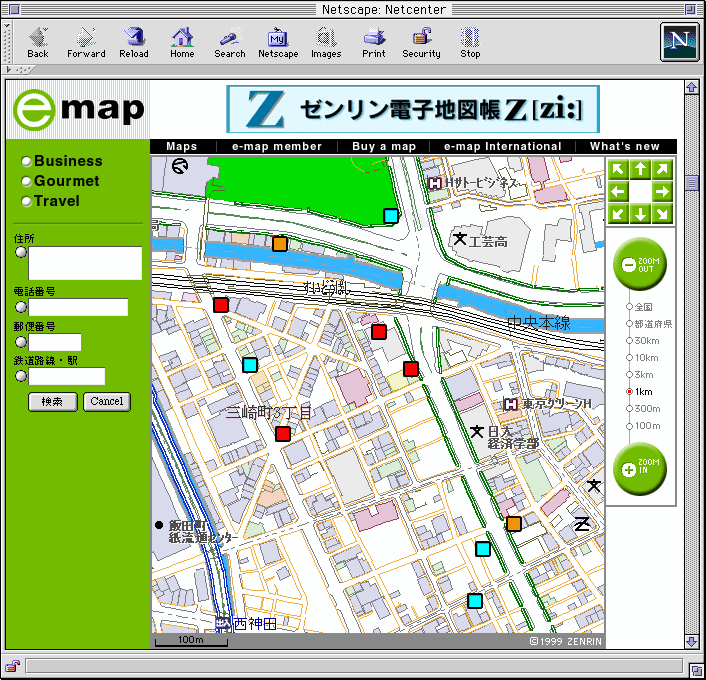Click the 西神田 station label on map

pos(255,624)
